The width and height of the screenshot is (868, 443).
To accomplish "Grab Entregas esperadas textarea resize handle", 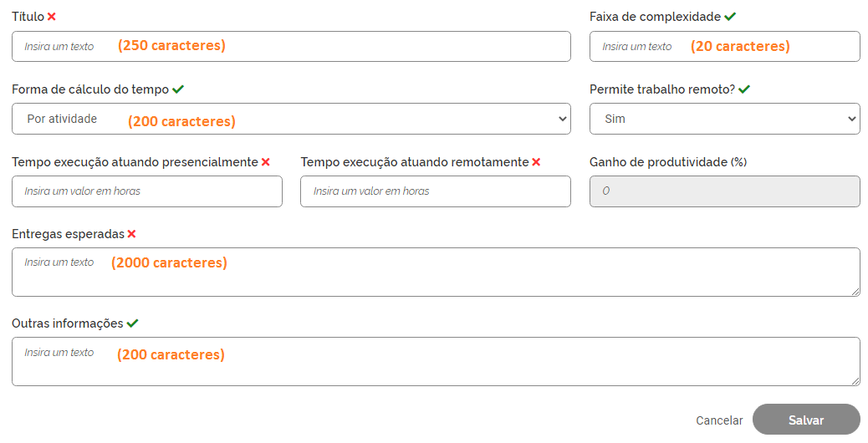I will coord(855,291).
